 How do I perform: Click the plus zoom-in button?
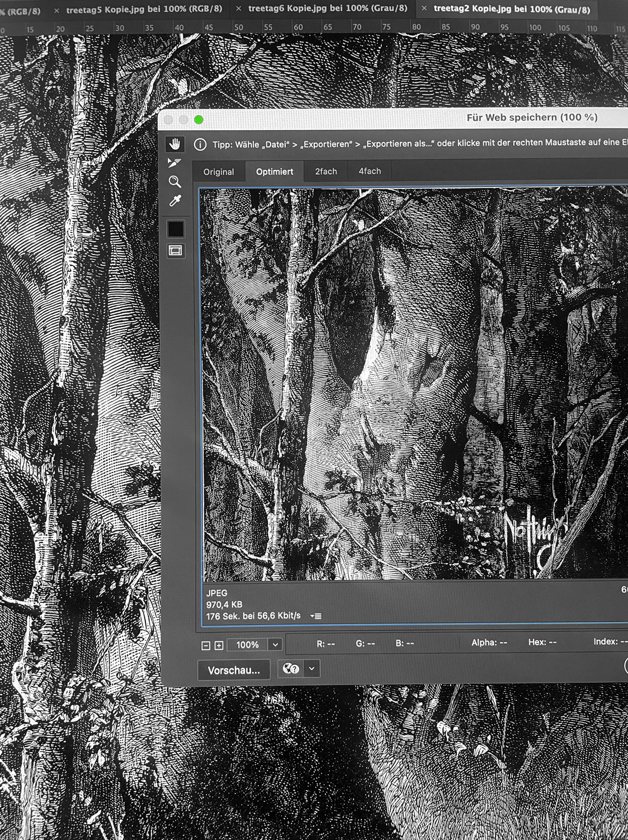click(219, 645)
